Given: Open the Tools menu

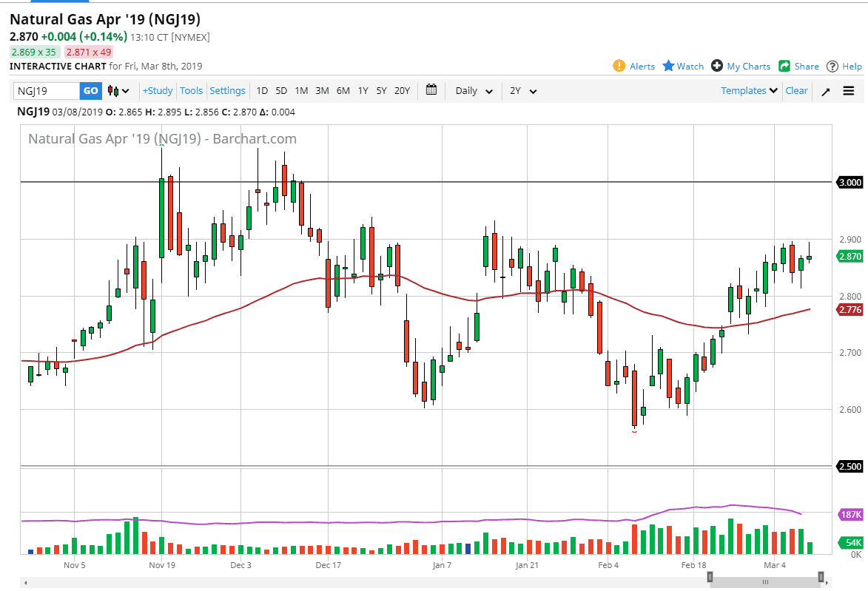Looking at the screenshot, I should pyautogui.click(x=191, y=91).
